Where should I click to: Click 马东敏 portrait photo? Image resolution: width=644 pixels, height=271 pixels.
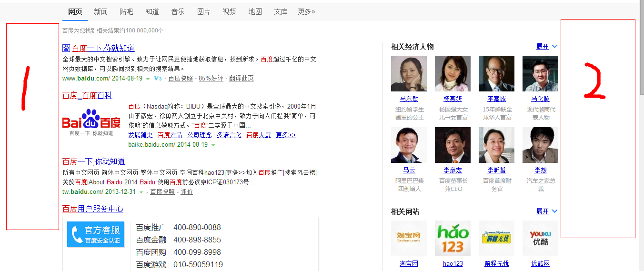pyautogui.click(x=409, y=74)
